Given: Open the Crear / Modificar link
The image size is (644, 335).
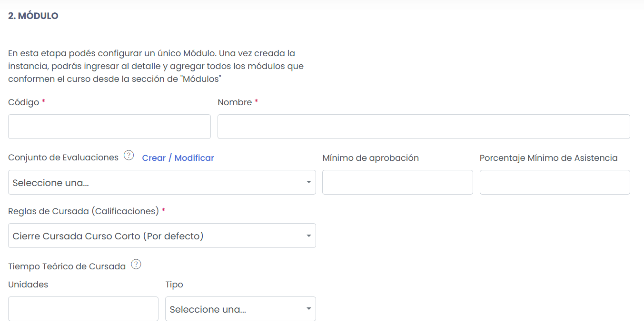Looking at the screenshot, I should tap(178, 158).
